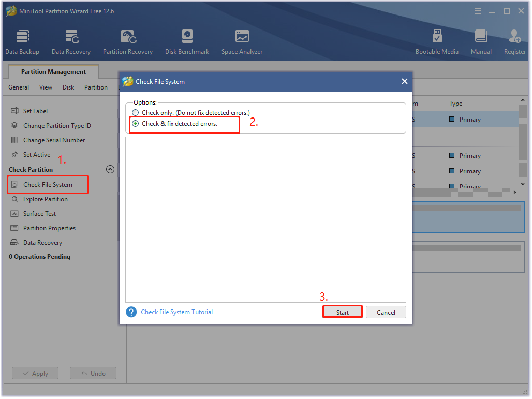Select the 'Check only' radio option
The height and width of the screenshot is (399, 532).
[136, 113]
